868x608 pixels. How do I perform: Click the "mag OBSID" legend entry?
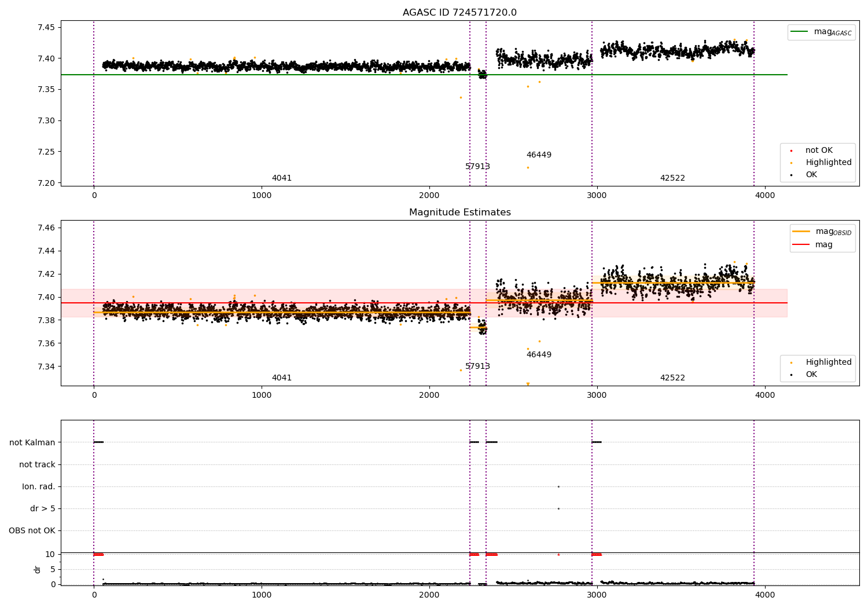(823, 232)
